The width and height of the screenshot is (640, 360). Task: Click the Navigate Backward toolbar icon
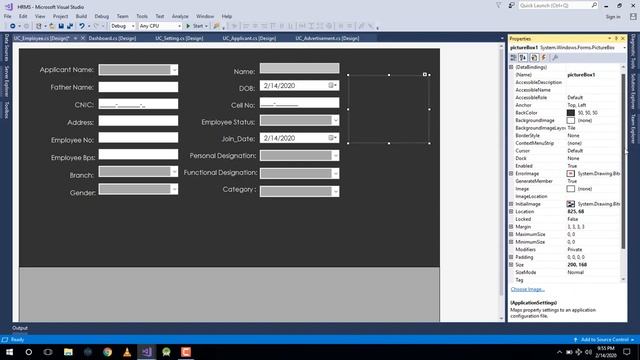point(13,26)
